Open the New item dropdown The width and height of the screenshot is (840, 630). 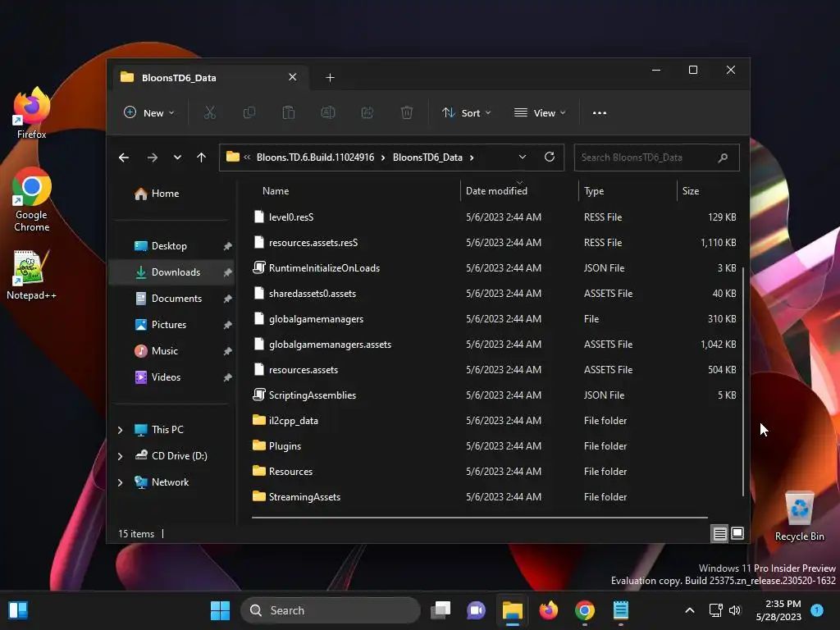click(x=149, y=113)
